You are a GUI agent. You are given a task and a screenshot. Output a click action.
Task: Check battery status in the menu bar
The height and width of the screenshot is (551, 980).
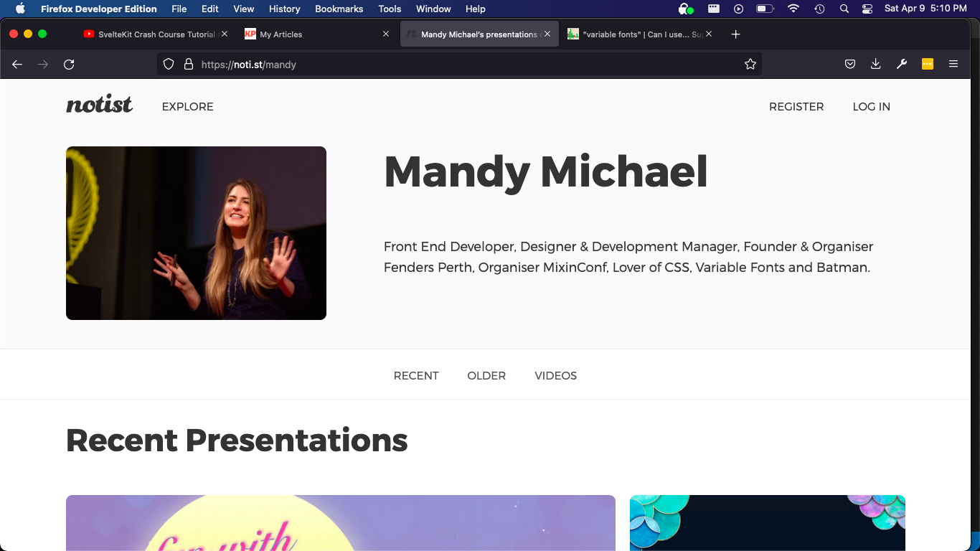pyautogui.click(x=765, y=9)
